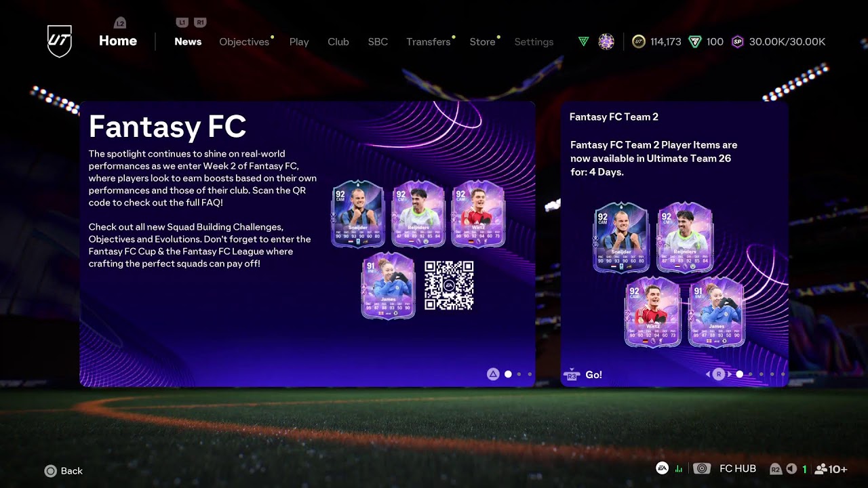This screenshot has height=488, width=868.
Task: Select the first carousel dot in Fantasy FC panel
Action: click(x=508, y=374)
